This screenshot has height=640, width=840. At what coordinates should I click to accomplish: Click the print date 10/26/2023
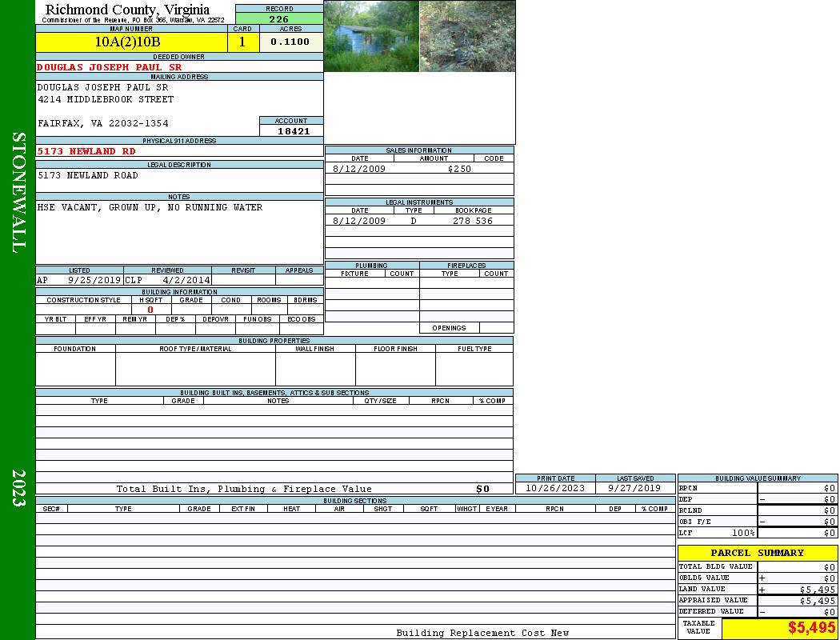pos(554,488)
